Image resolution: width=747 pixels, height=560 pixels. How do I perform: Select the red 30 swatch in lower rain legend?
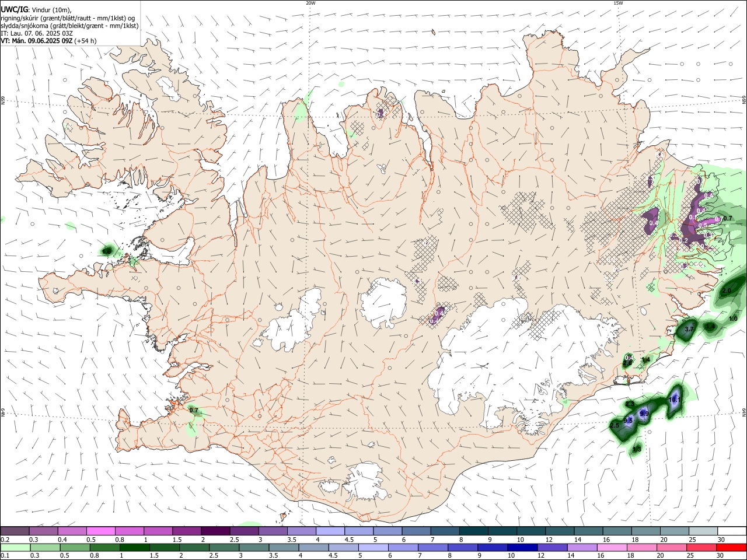click(x=731, y=548)
